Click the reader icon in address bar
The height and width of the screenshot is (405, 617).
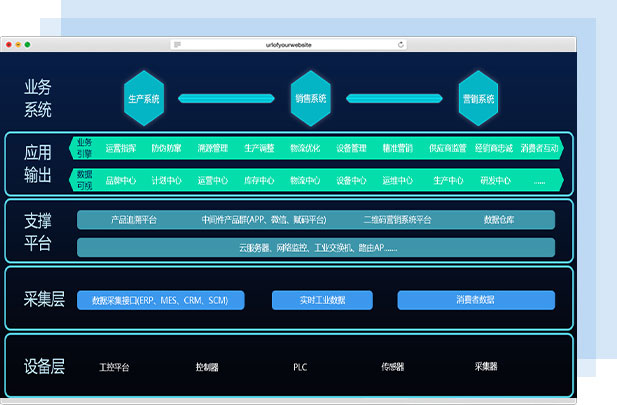pyautogui.click(x=177, y=45)
